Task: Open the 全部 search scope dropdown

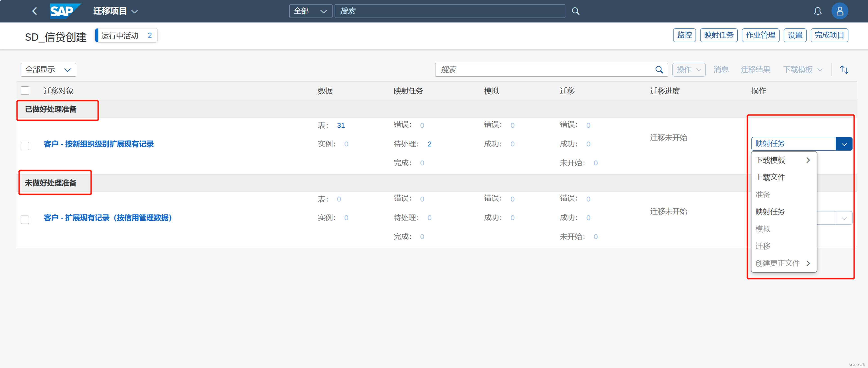Action: 310,11
